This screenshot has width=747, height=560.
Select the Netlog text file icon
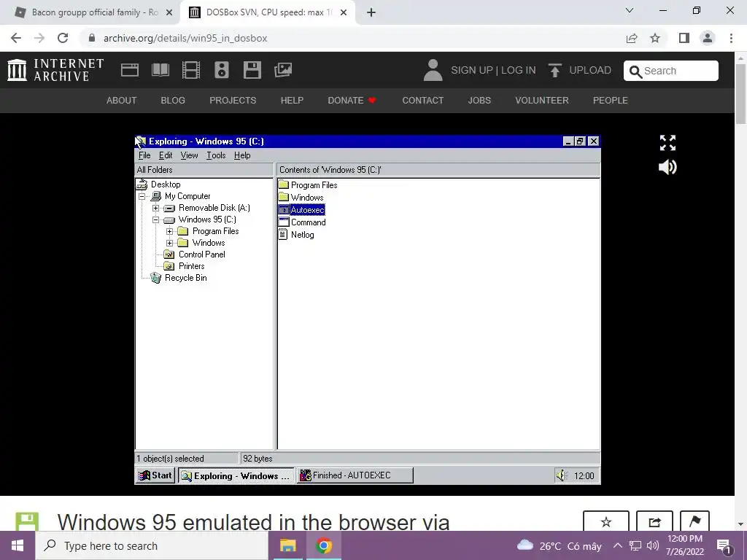283,235
